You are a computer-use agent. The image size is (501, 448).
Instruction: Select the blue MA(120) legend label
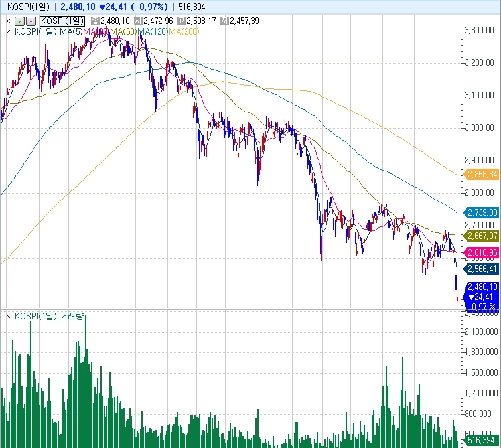[153, 31]
